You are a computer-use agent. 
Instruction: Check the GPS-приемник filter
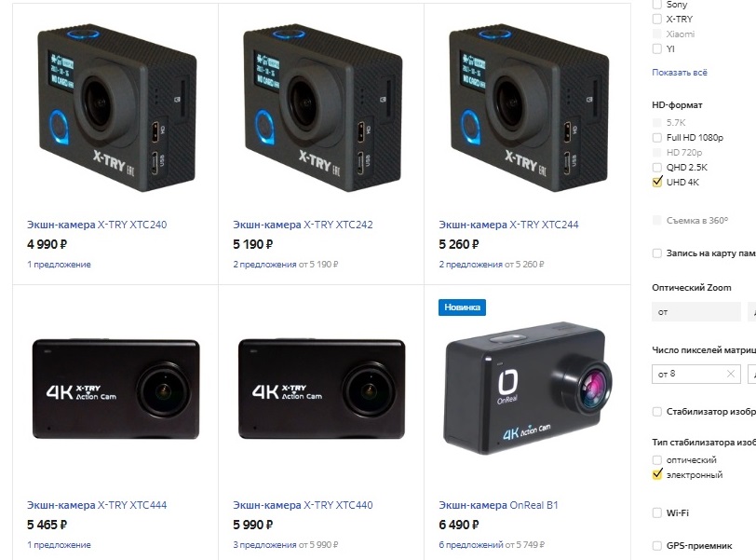coord(656,546)
